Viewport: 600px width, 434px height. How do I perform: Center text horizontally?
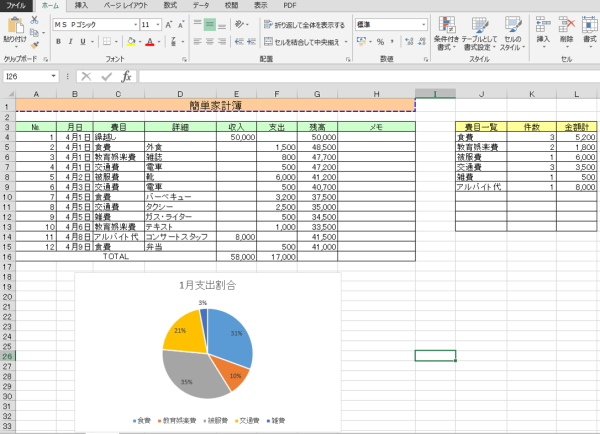coord(210,42)
